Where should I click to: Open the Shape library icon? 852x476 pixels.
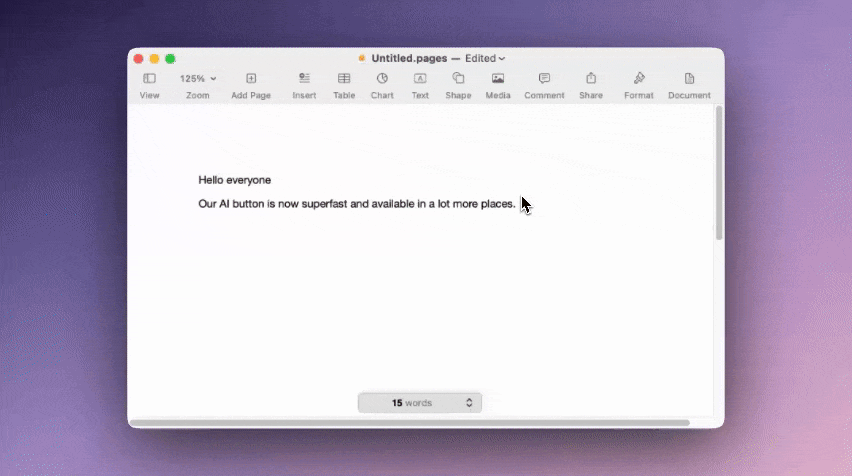458,79
